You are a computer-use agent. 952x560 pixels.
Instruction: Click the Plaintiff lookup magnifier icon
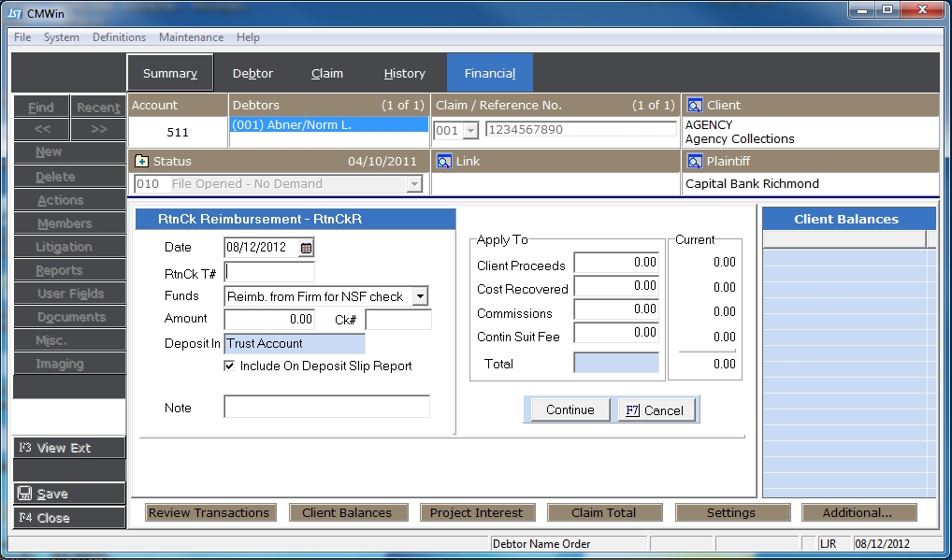(x=695, y=161)
